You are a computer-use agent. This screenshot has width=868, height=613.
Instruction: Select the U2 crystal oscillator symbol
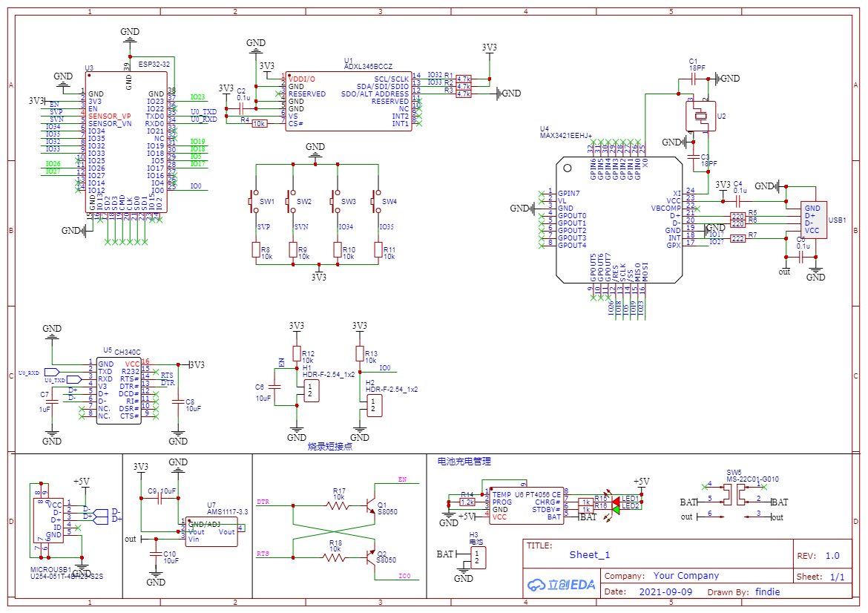tap(701, 117)
